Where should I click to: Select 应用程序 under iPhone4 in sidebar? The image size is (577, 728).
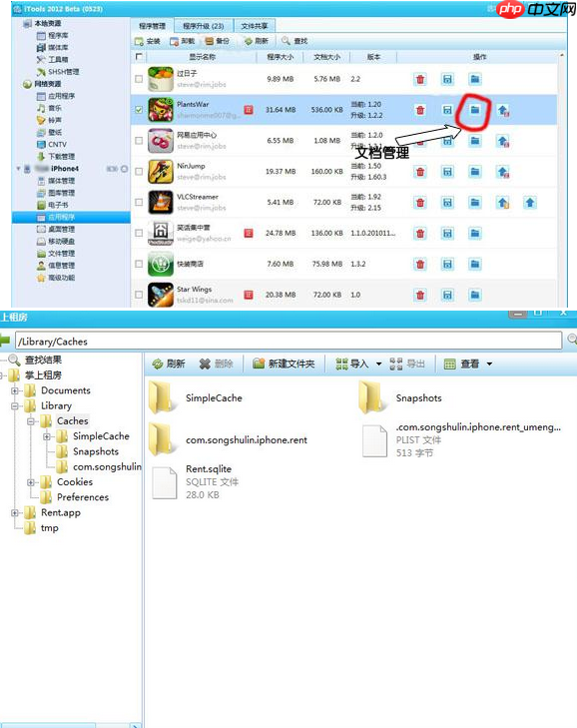[x=71, y=217]
